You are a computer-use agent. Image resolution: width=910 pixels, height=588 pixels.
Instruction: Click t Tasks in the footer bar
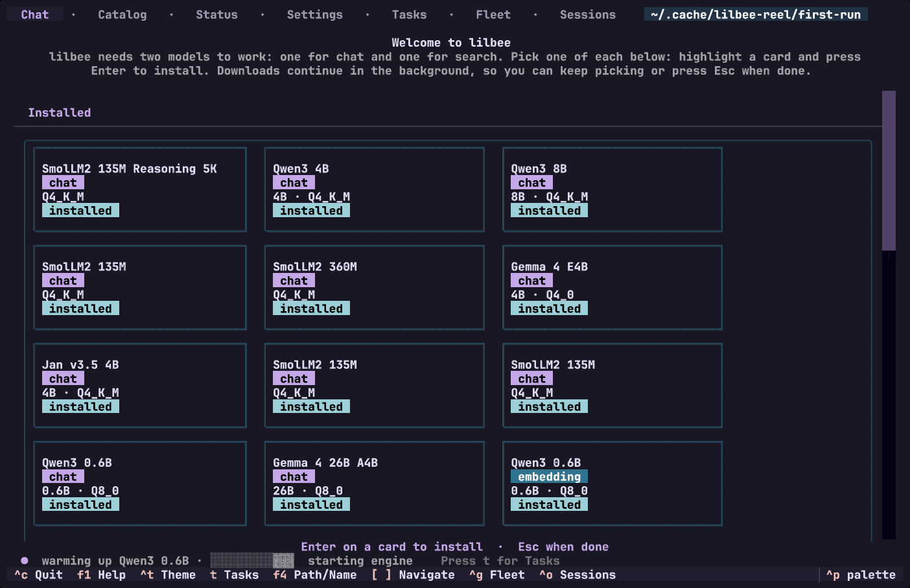235,574
